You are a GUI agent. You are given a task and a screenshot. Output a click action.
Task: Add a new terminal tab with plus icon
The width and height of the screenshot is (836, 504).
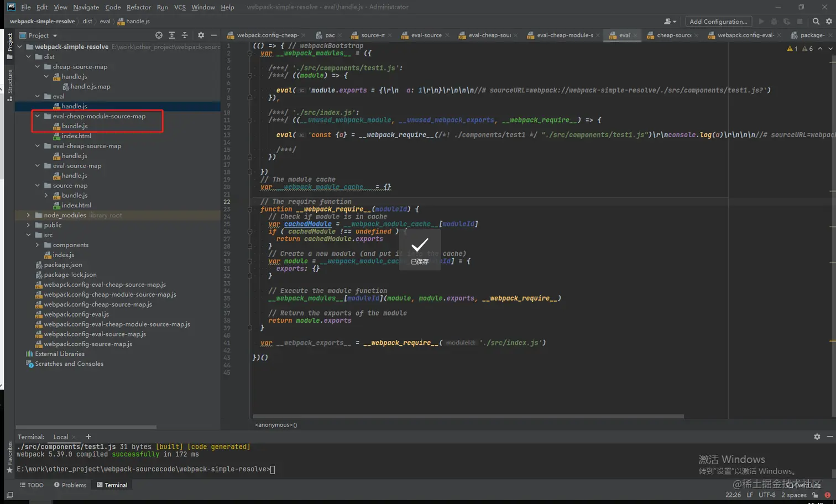tap(88, 437)
